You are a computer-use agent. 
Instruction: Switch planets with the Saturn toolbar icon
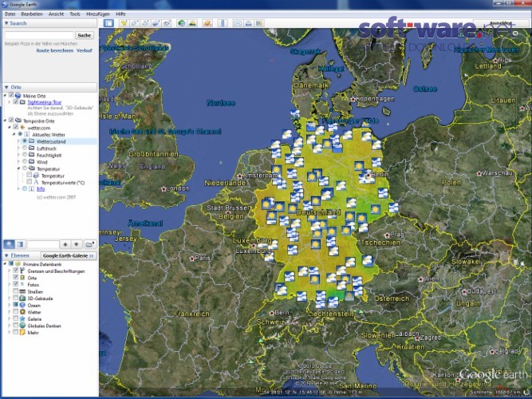tap(207, 23)
